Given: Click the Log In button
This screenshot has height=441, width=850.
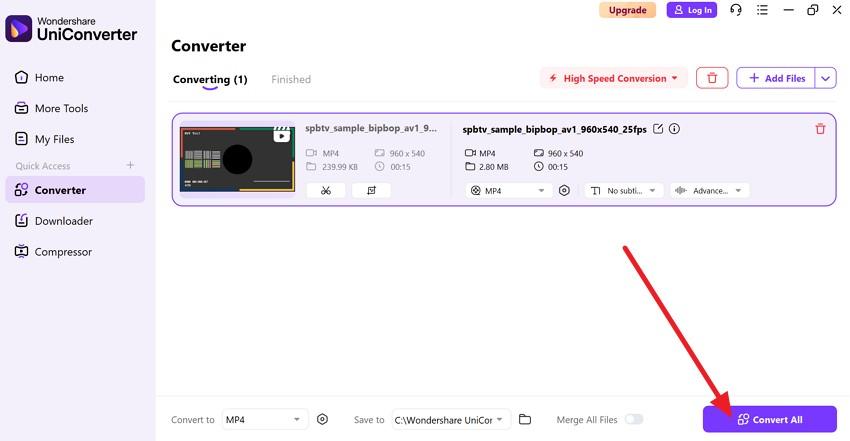Looking at the screenshot, I should point(692,10).
